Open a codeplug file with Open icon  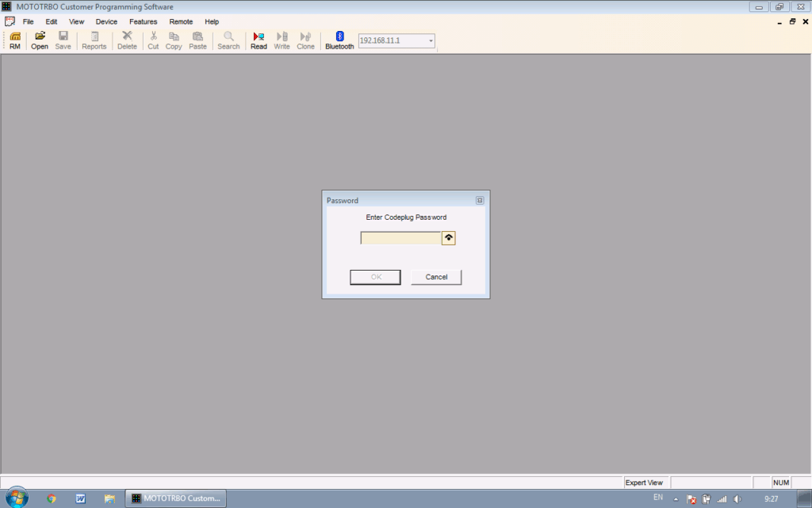click(40, 40)
